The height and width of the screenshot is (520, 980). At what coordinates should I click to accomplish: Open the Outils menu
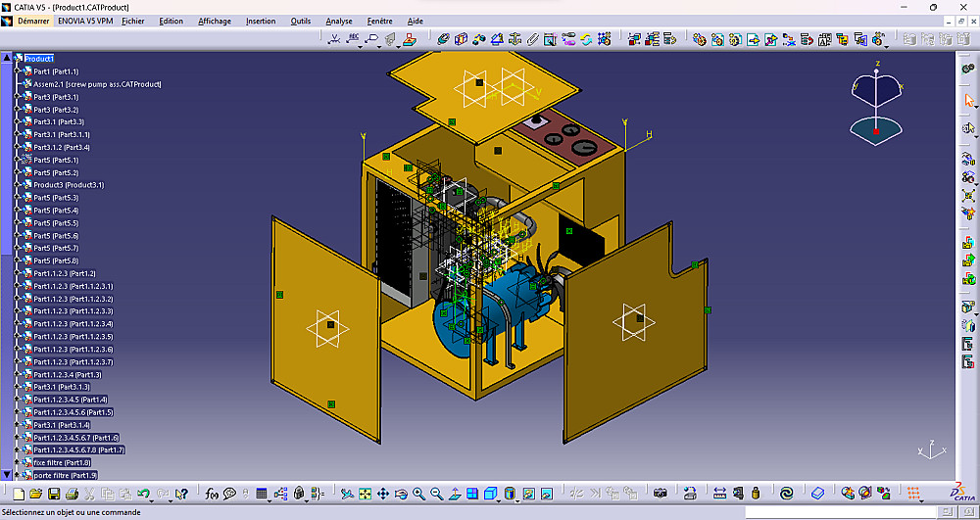301,22
